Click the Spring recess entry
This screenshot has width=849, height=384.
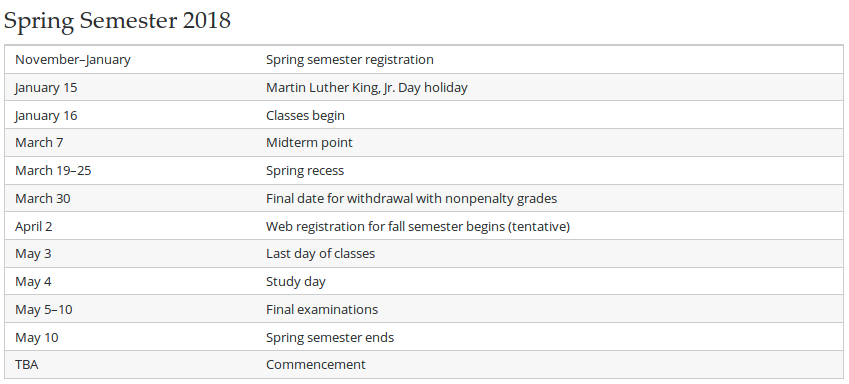(x=305, y=171)
